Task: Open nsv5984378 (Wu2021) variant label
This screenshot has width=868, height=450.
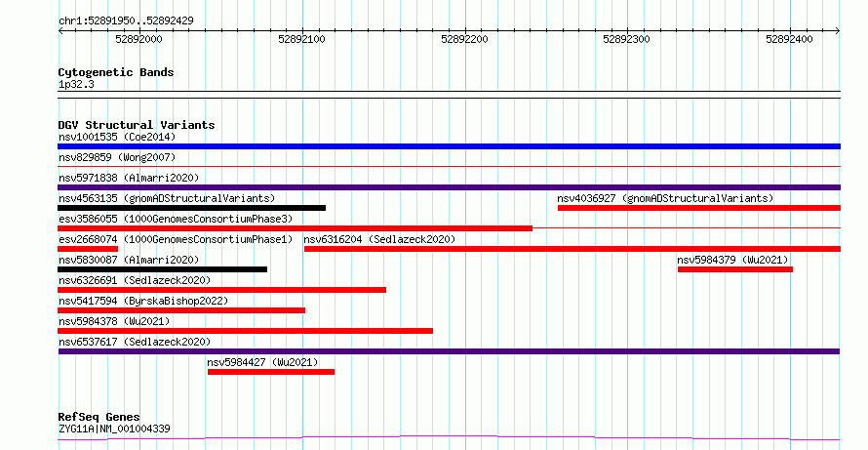Action: pyautogui.click(x=114, y=321)
